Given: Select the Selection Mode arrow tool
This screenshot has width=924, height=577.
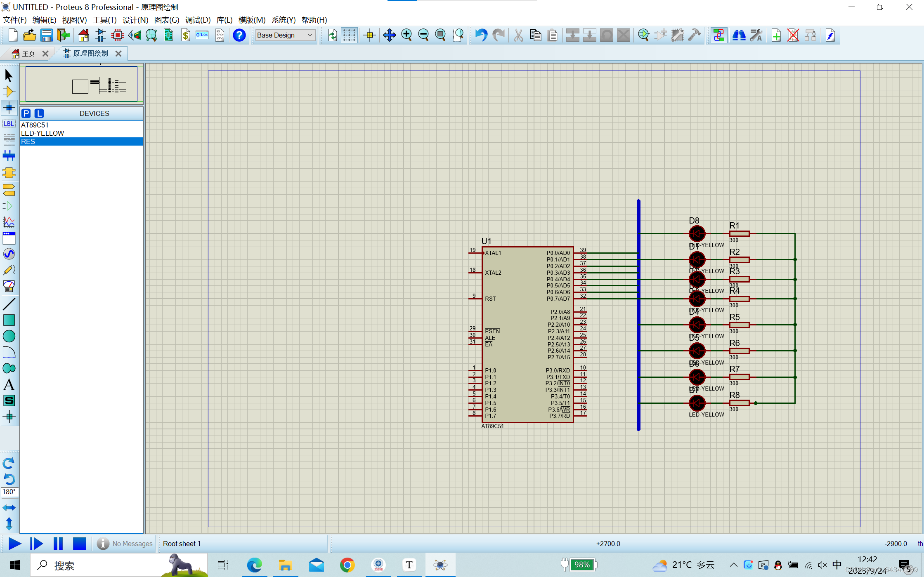Looking at the screenshot, I should pyautogui.click(x=9, y=75).
